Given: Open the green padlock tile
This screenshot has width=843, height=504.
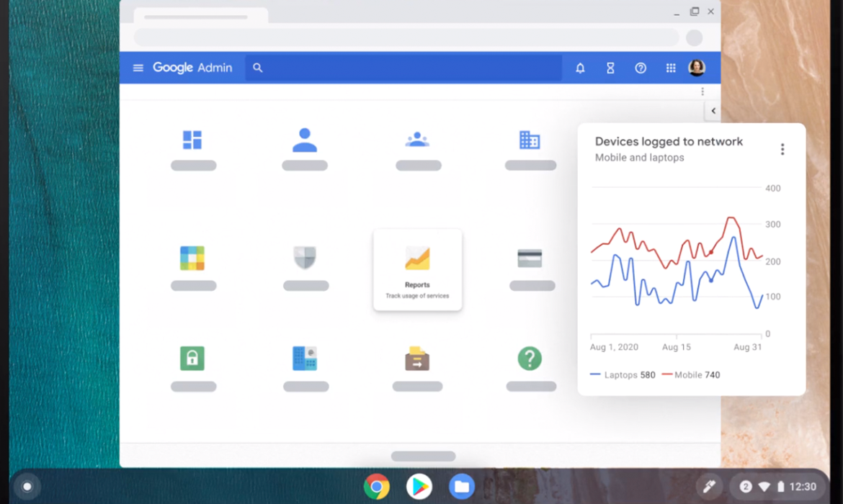Looking at the screenshot, I should coord(192,359).
